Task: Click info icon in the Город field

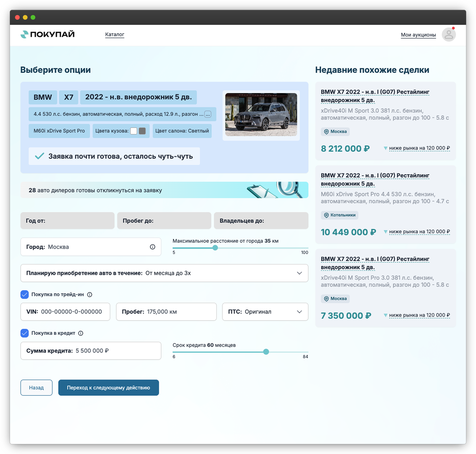Action: (x=152, y=247)
